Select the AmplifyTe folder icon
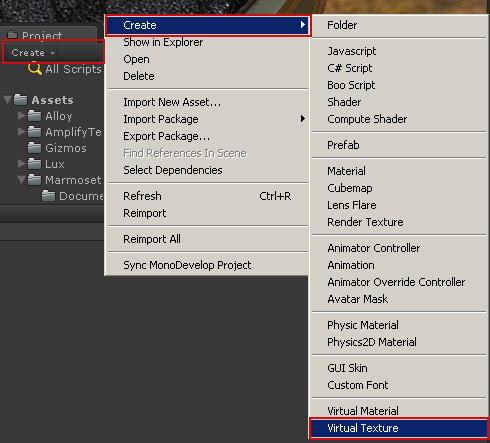Screen dimensions: 490x443 tap(35, 132)
